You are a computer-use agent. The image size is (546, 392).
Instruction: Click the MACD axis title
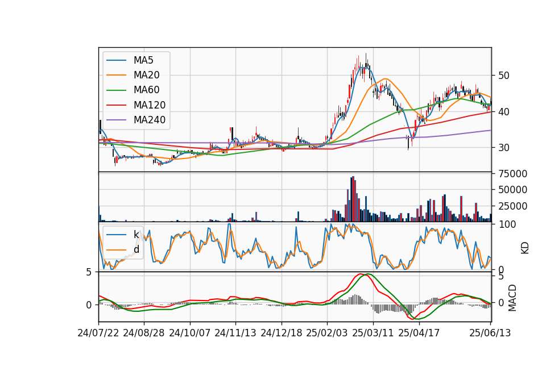tap(512, 298)
